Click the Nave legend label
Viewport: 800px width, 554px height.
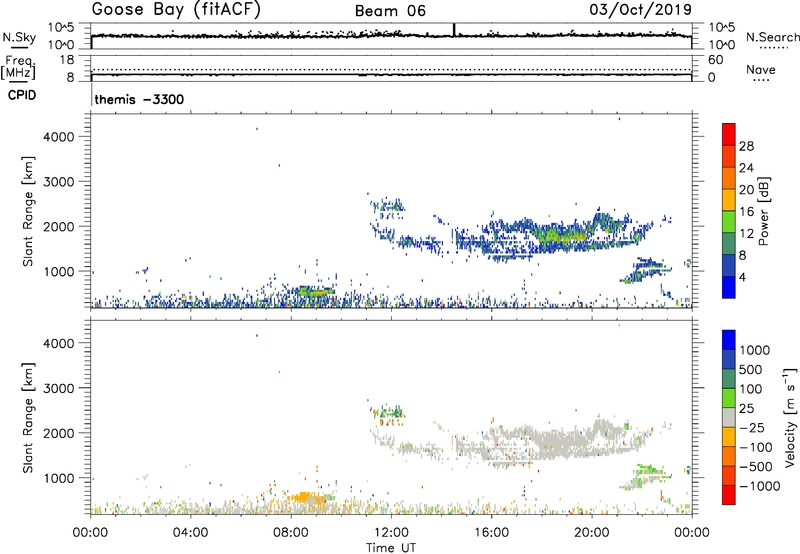click(761, 69)
